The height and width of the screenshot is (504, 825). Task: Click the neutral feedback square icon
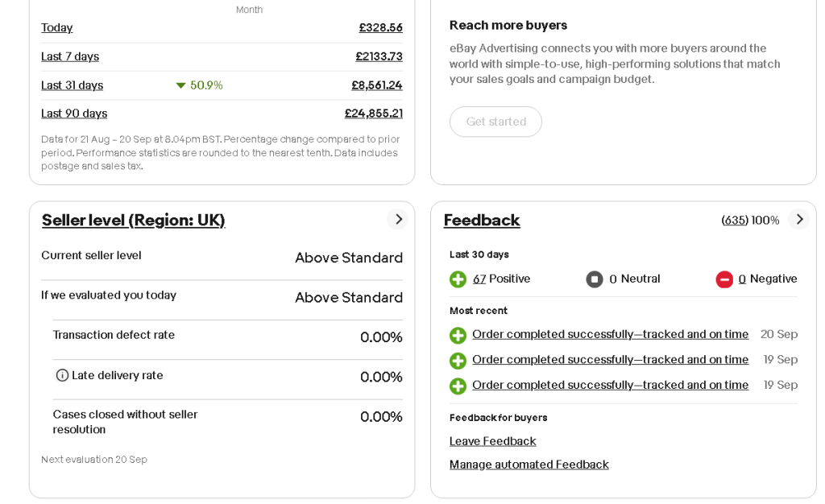[595, 279]
